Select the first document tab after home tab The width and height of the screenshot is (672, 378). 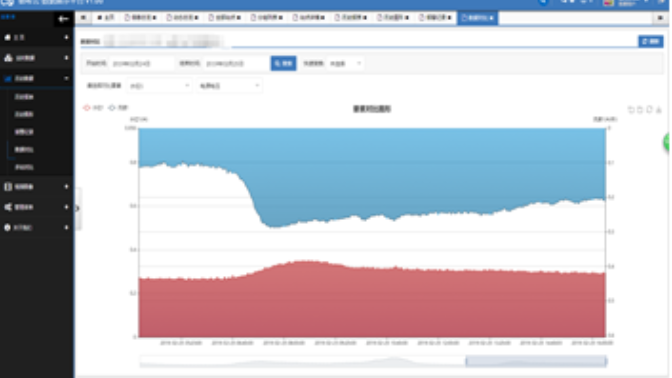tap(140, 18)
